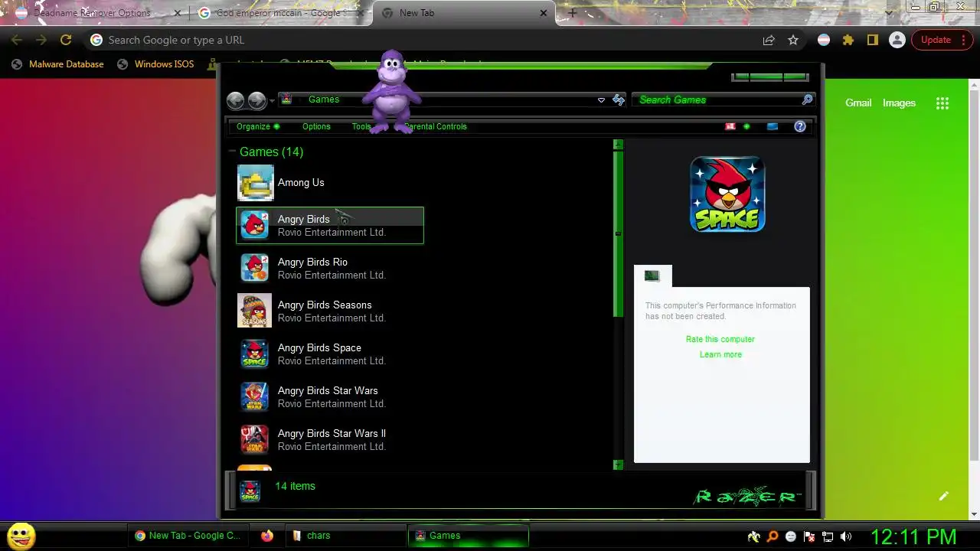Open Chrome side panel icon
This screenshot has width=980, height=551.
click(872, 40)
